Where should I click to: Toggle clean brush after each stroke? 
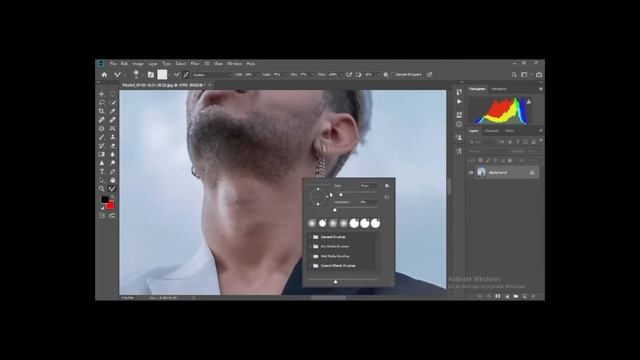pyautogui.click(x=186, y=75)
